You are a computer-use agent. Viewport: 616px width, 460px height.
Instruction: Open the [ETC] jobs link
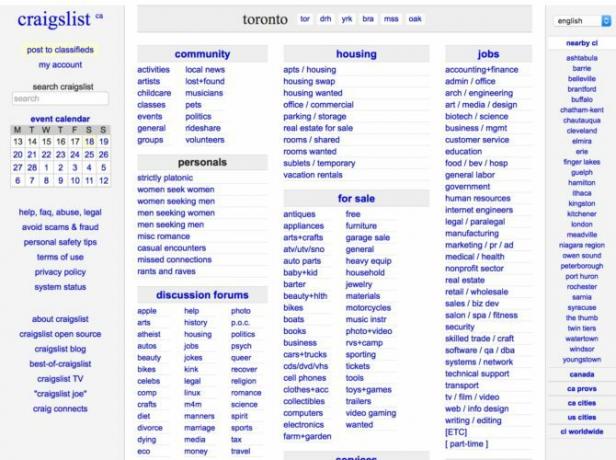pos(456,432)
